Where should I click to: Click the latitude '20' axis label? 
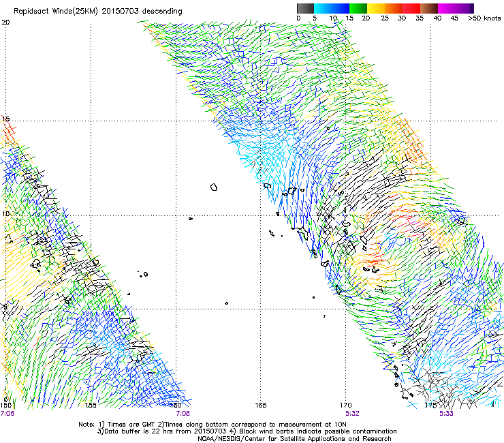pyautogui.click(x=5, y=22)
